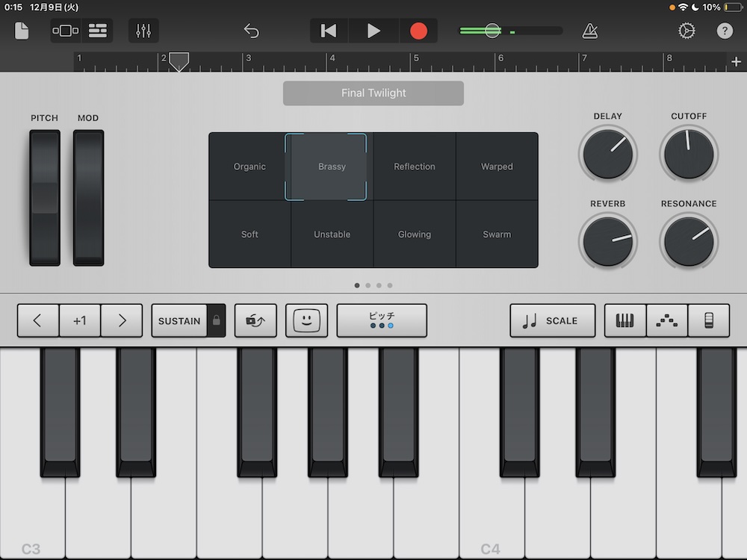This screenshot has width=747, height=560.
Task: Toggle the SUSTAIN lock
Action: tap(217, 321)
